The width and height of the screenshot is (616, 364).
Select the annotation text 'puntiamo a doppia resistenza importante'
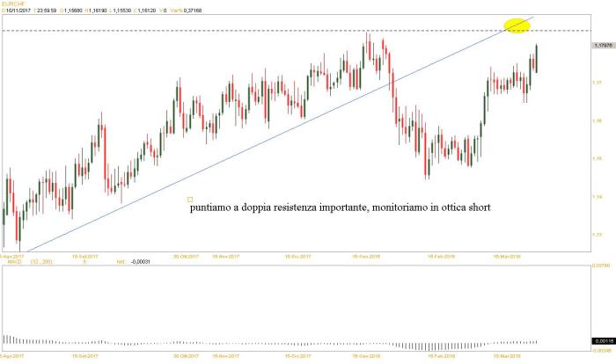click(x=279, y=207)
